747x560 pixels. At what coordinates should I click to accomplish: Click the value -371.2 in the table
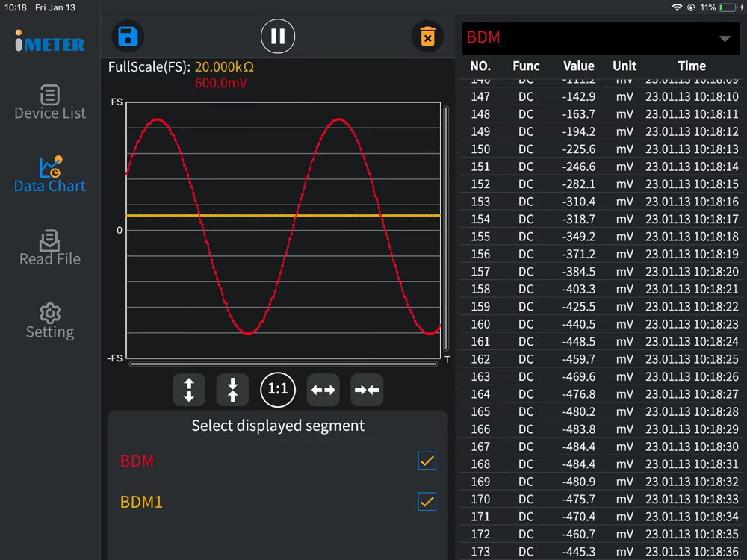point(578,255)
